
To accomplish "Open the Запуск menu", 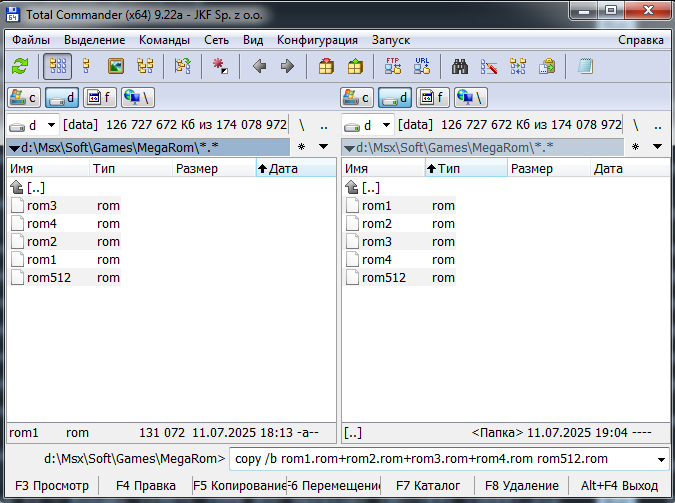I will (391, 40).
